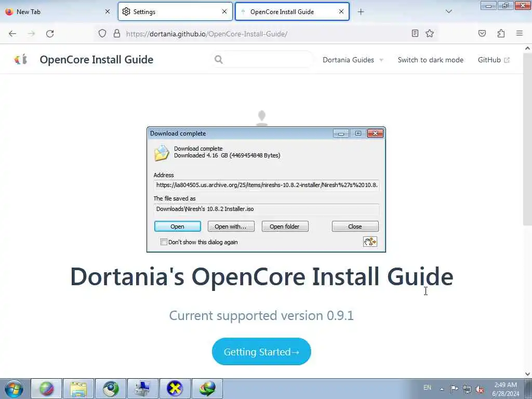Click the page scrollbar up arrow
The image size is (532, 399).
pyautogui.click(x=527, y=48)
